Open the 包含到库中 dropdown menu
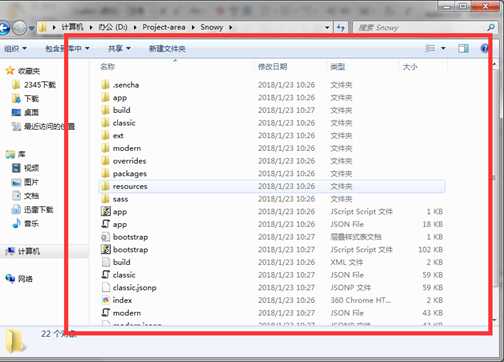 point(67,49)
